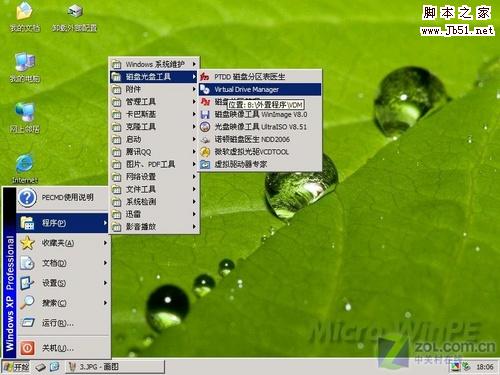Expand the 影音播放 submenu

point(154,227)
